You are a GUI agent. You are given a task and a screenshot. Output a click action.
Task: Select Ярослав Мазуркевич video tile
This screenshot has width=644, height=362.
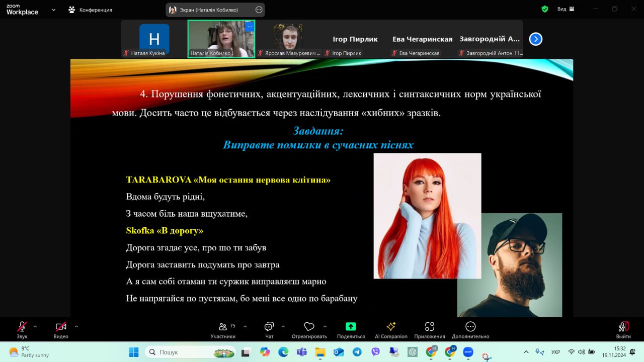coord(288,39)
